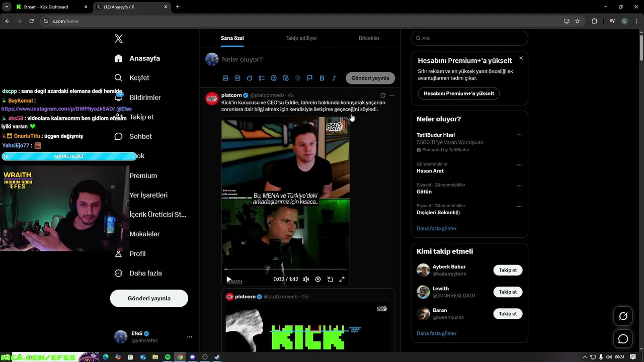
Task: Open Spotify from taskbar
Action: tap(168, 357)
